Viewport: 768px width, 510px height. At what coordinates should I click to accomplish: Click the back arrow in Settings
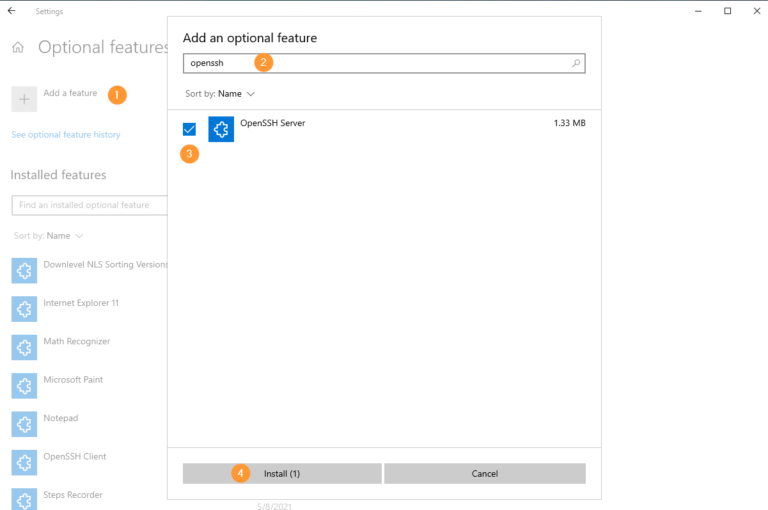(11, 11)
